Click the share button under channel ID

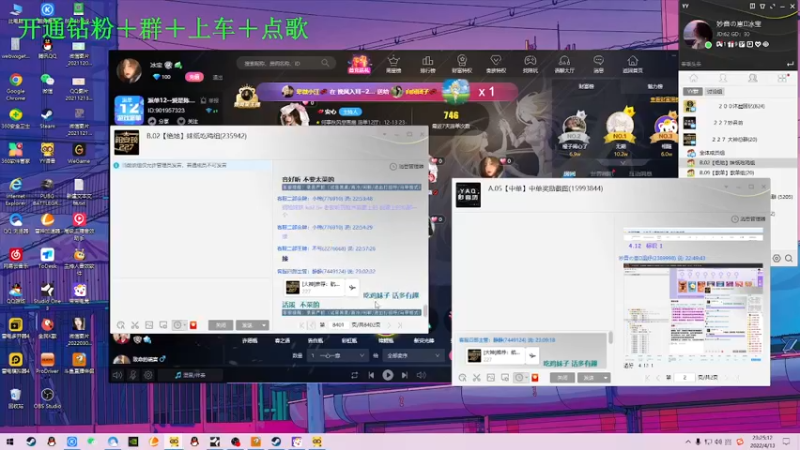159,121
